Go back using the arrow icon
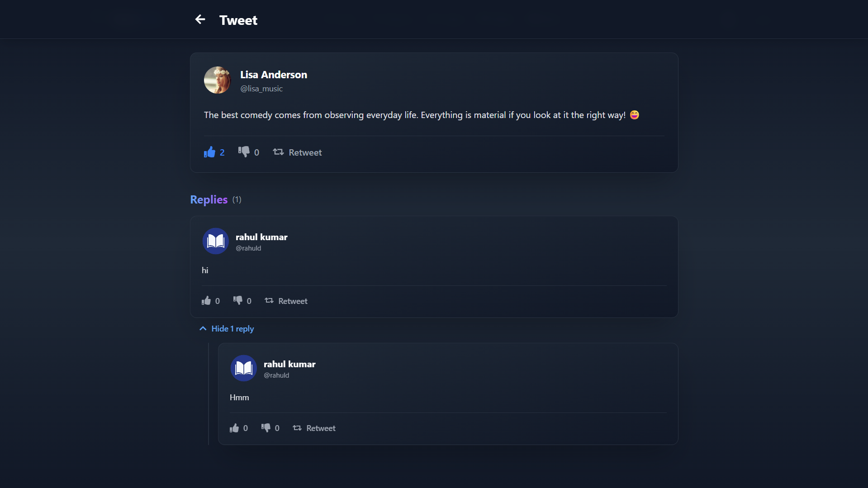868x488 pixels. pyautogui.click(x=200, y=19)
